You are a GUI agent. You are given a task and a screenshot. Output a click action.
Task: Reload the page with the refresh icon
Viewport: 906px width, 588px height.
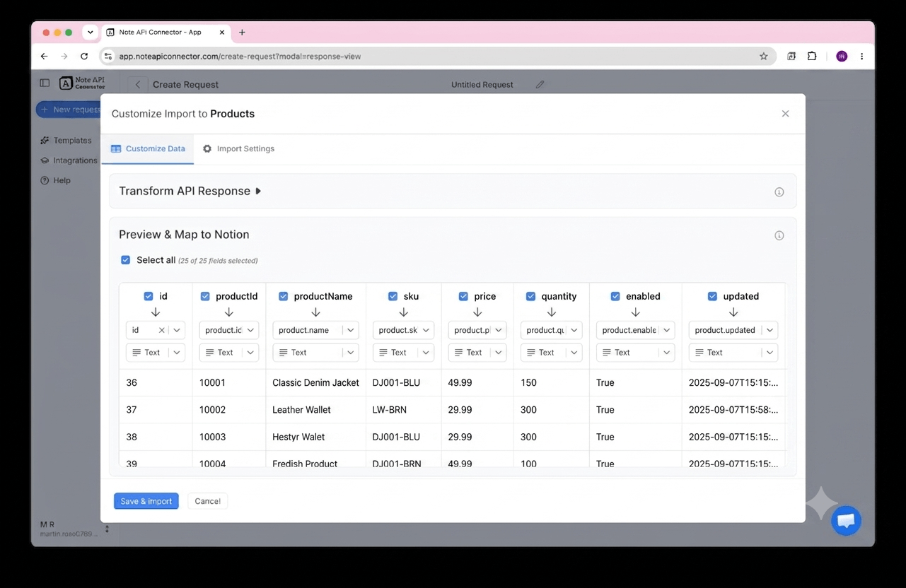[85, 57]
